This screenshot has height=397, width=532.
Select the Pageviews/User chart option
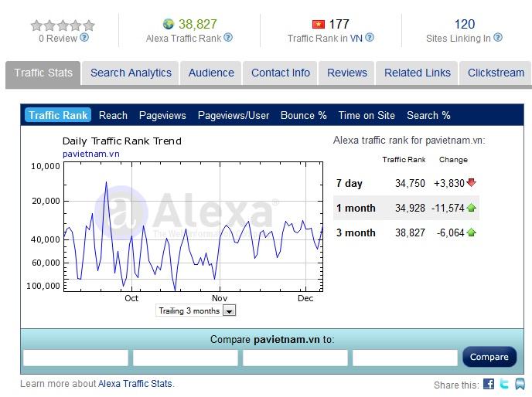coord(234,115)
